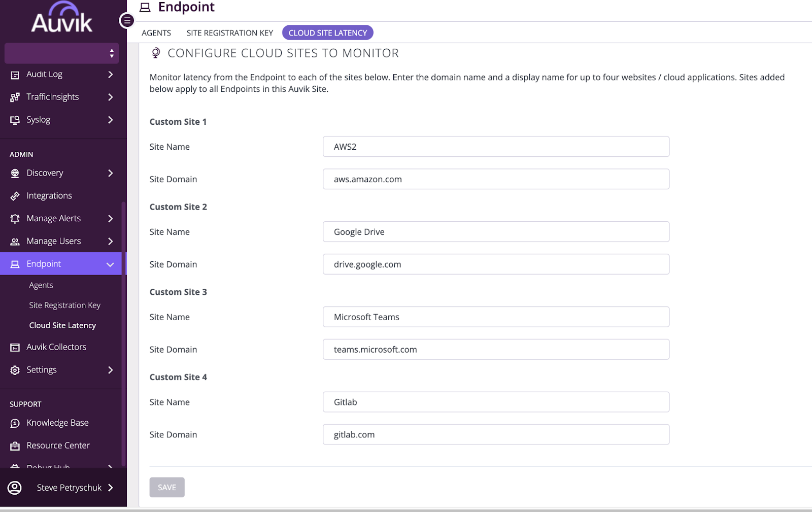Screen dimensions: 812x512
Task: Click the Manage Alerts bell icon
Action: pyautogui.click(x=15, y=219)
